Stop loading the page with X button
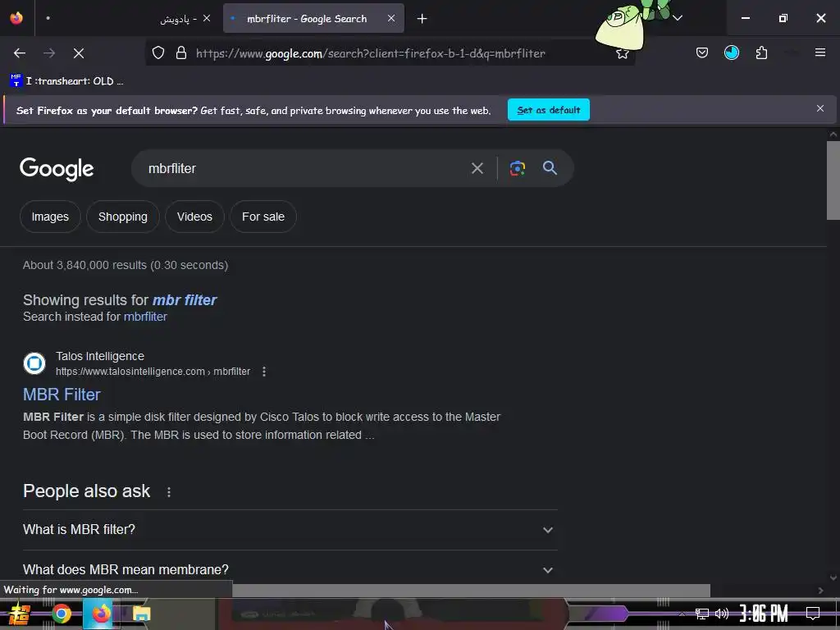840x630 pixels. tap(79, 53)
